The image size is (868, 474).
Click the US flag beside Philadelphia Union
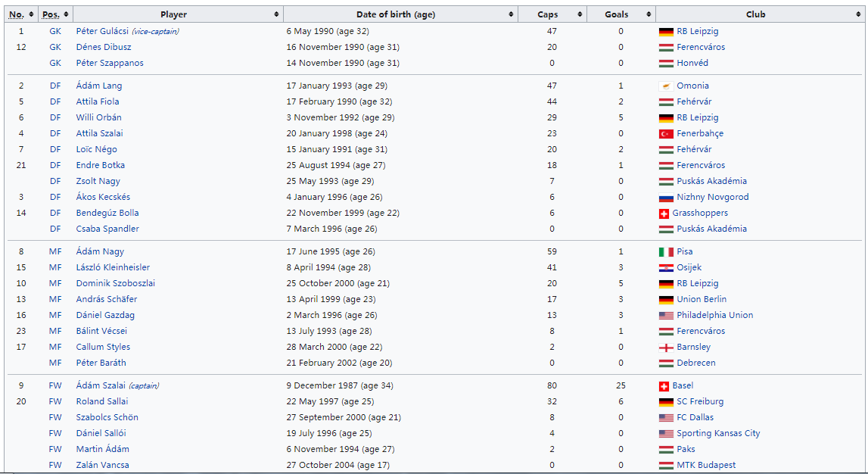point(666,315)
